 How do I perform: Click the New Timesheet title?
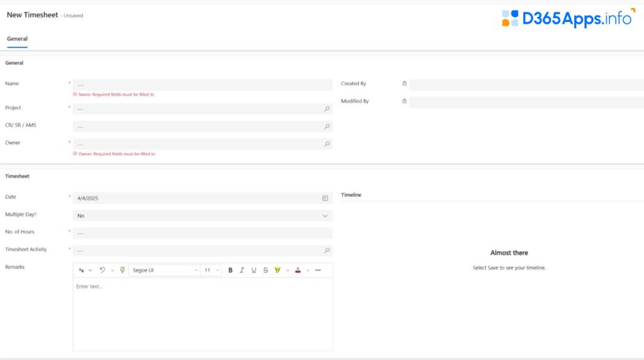click(x=33, y=15)
